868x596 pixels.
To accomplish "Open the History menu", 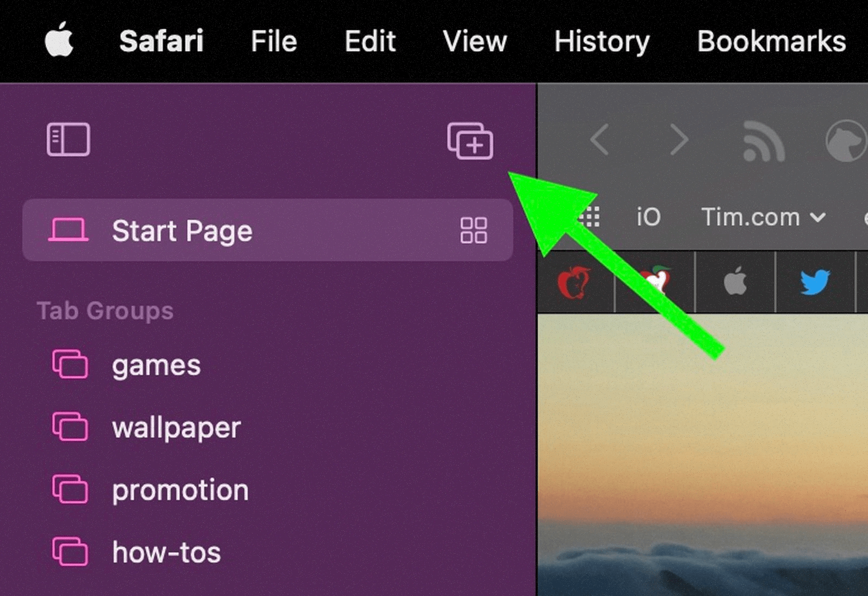I will coord(602,41).
